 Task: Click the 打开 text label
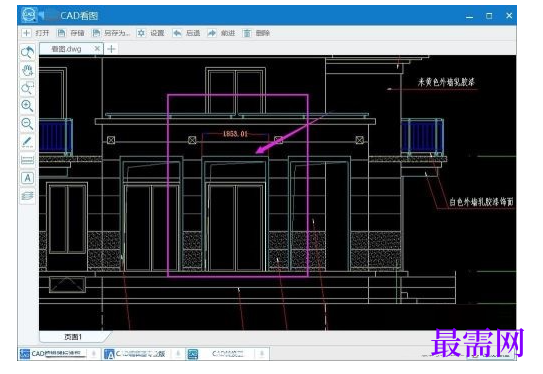42,33
